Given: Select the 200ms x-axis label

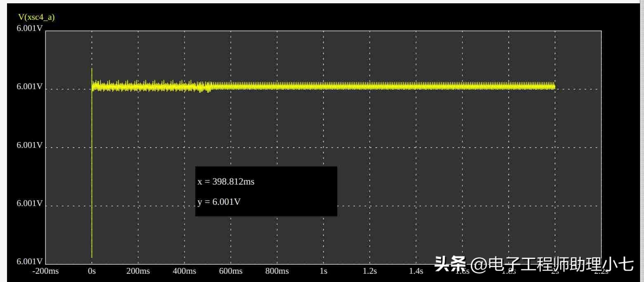Looking at the screenshot, I should coord(138,271).
